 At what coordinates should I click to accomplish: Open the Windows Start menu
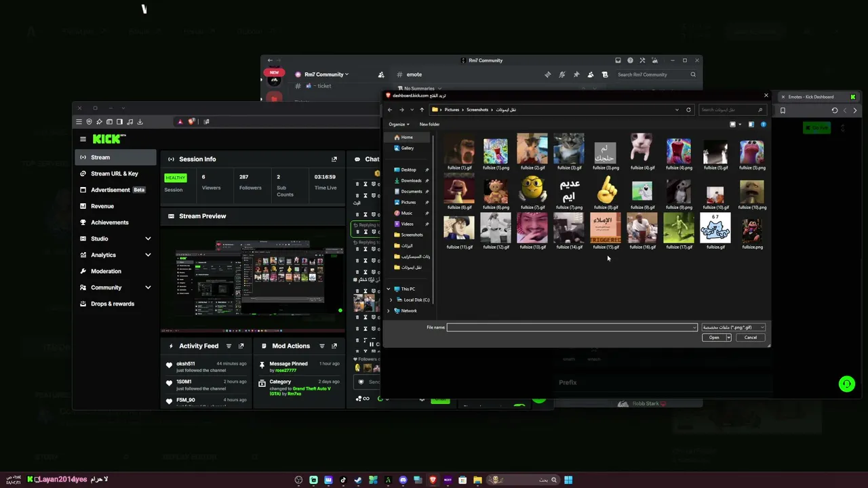pyautogui.click(x=568, y=480)
